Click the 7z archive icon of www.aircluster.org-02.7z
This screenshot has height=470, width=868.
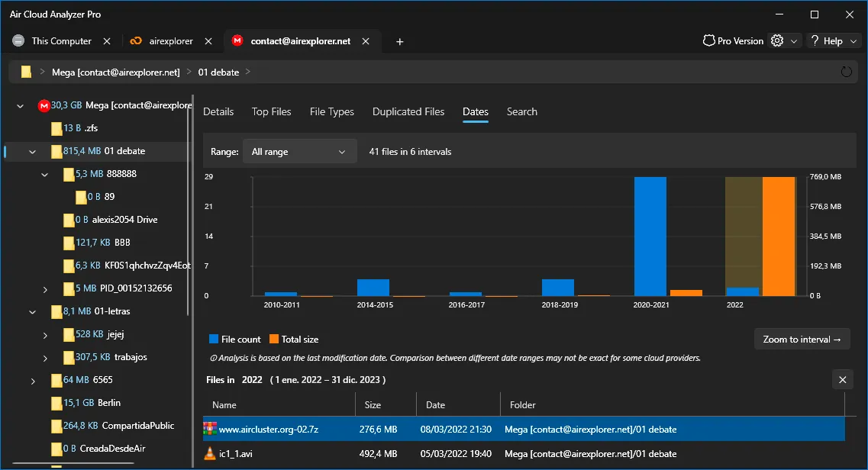pyautogui.click(x=210, y=429)
